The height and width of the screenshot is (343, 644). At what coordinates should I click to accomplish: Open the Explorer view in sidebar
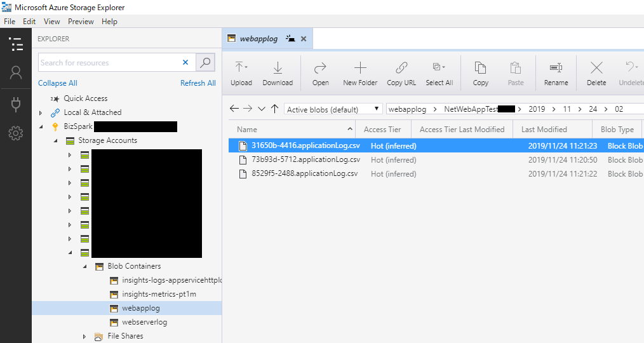coord(16,44)
